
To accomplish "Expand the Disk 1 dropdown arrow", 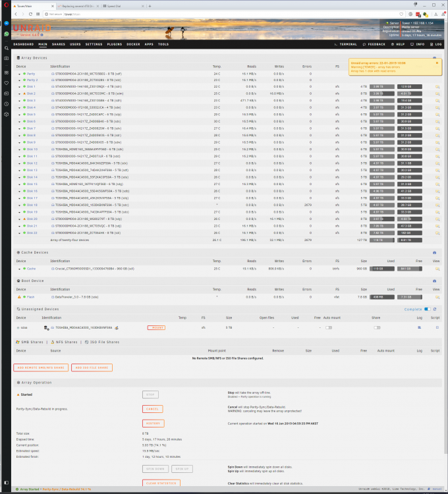I will (20, 87).
